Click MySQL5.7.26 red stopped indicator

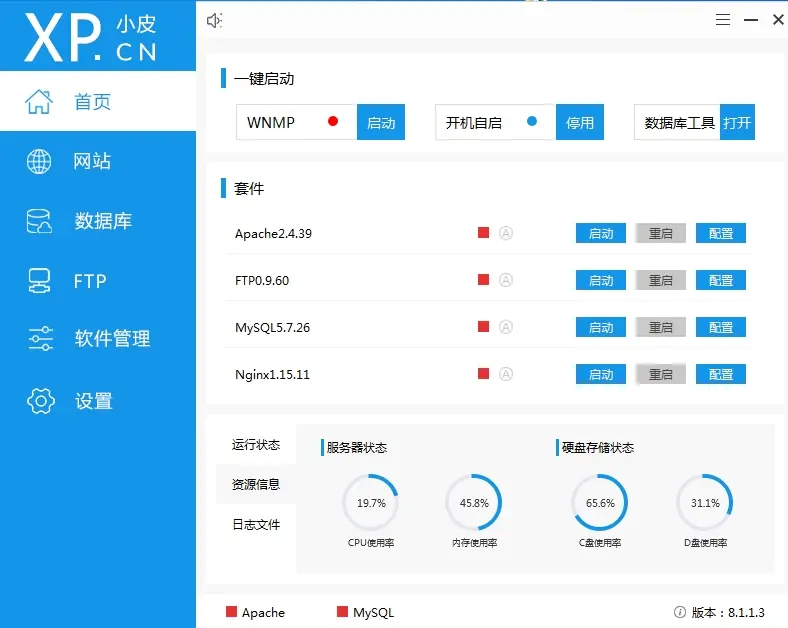[x=483, y=327]
